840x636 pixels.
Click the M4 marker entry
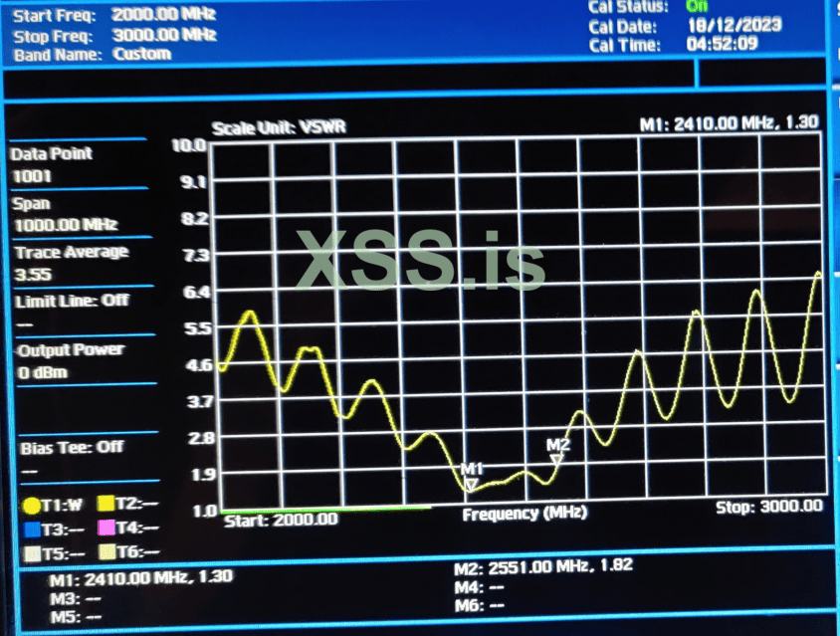[479, 588]
